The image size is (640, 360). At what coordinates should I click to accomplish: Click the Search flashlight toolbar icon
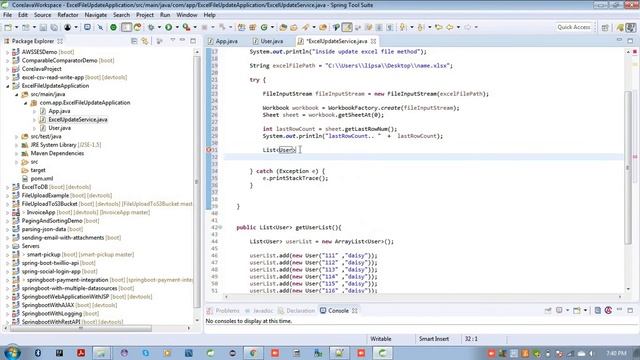point(305,27)
